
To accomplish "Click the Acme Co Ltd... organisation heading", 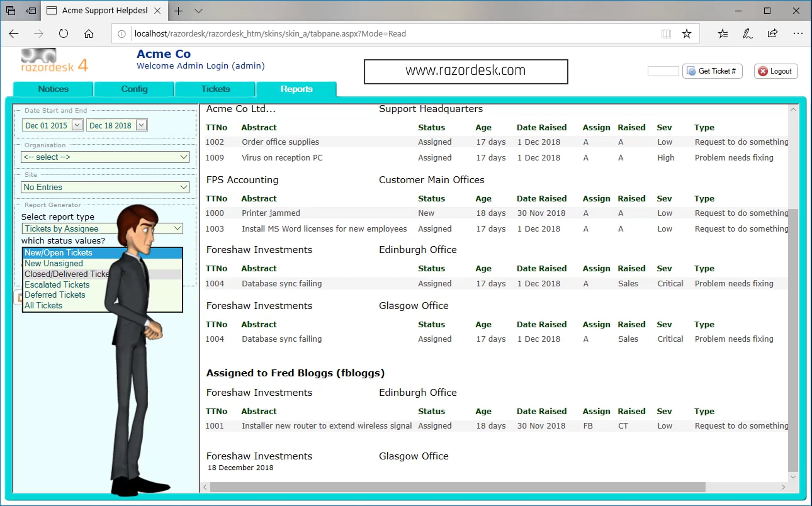I will coord(241,109).
